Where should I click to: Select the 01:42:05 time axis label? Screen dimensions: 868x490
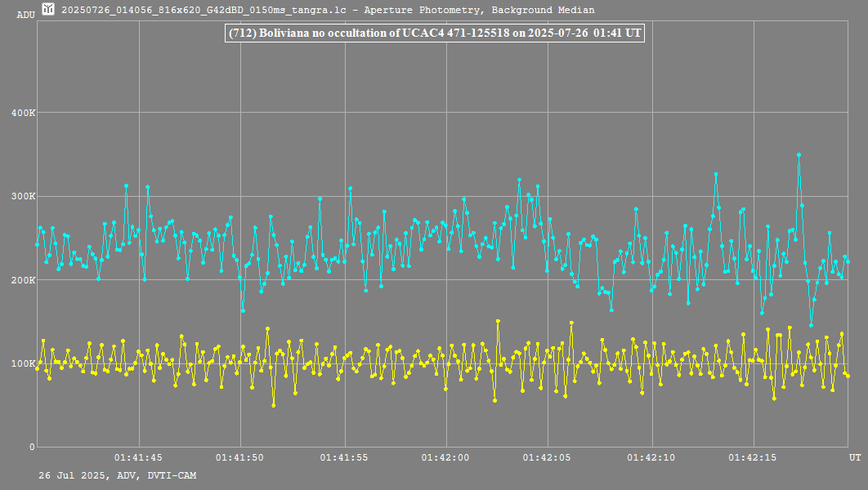[x=549, y=457]
